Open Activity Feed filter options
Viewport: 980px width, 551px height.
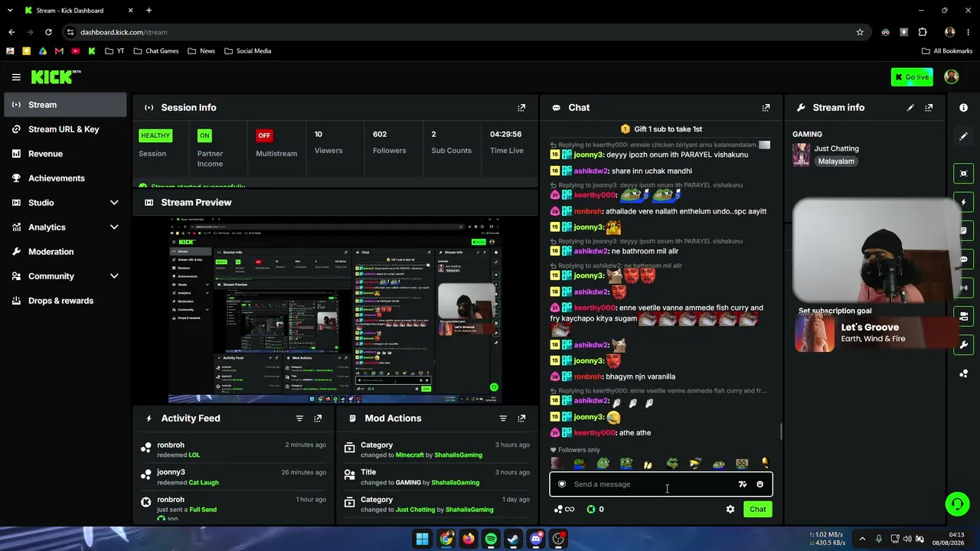click(299, 419)
